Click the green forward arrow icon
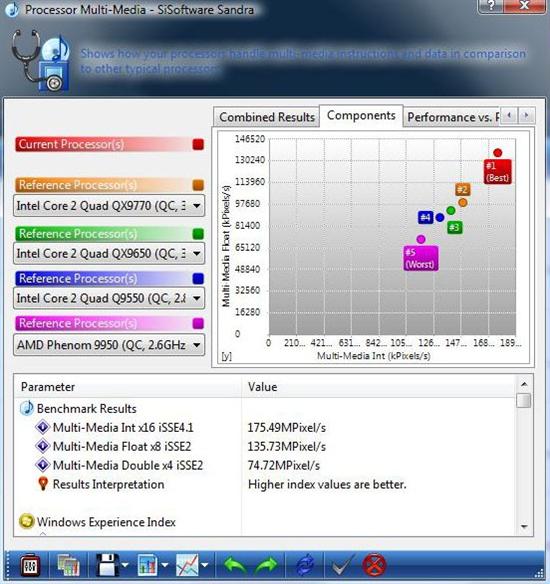Screen dimensions: 550x584 tap(267, 566)
